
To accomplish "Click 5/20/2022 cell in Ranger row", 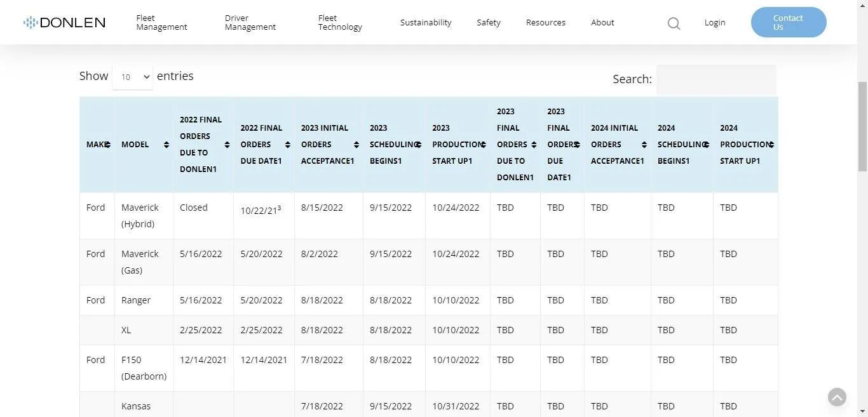I will [264, 300].
